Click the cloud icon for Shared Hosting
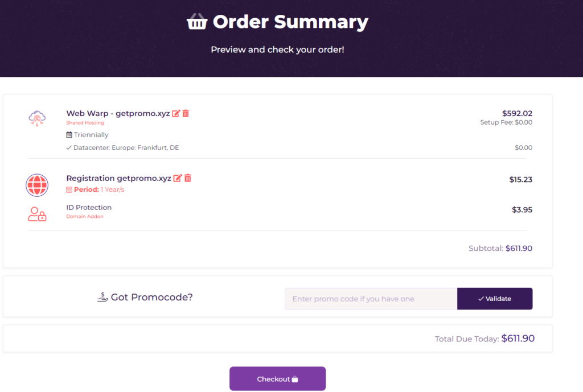The image size is (583, 392). coord(37,117)
